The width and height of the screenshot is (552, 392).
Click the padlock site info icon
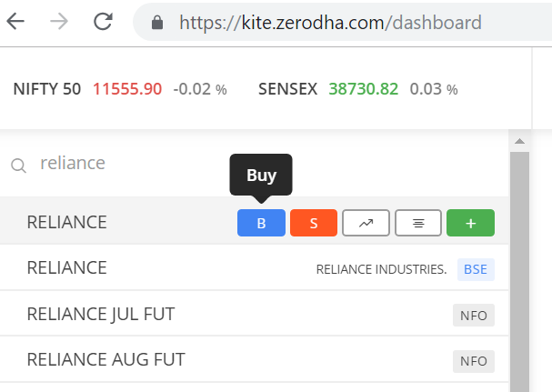[x=157, y=23]
